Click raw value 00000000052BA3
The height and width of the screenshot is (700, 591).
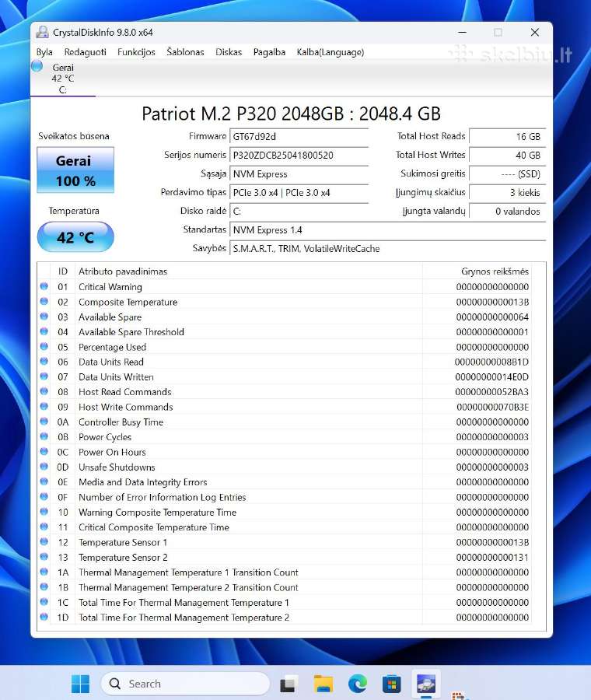(492, 392)
